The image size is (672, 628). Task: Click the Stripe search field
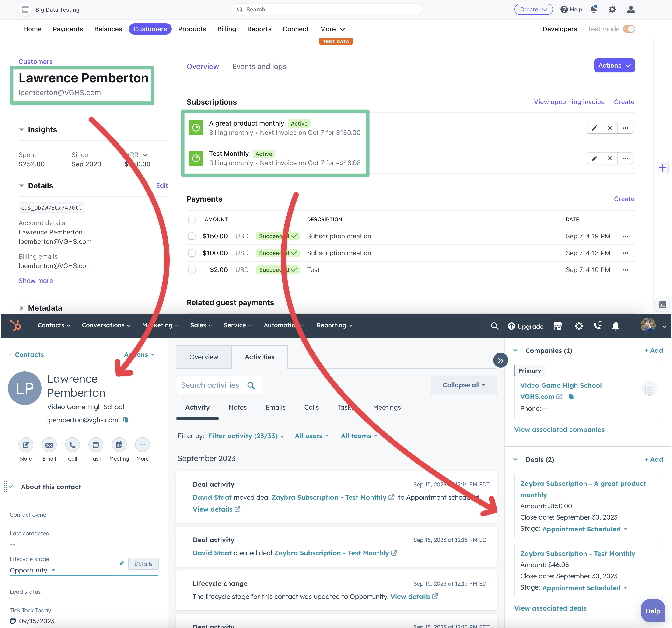pos(326,10)
